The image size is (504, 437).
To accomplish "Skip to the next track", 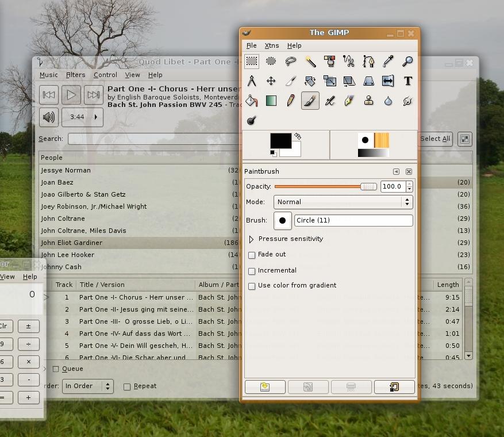I will (94, 95).
